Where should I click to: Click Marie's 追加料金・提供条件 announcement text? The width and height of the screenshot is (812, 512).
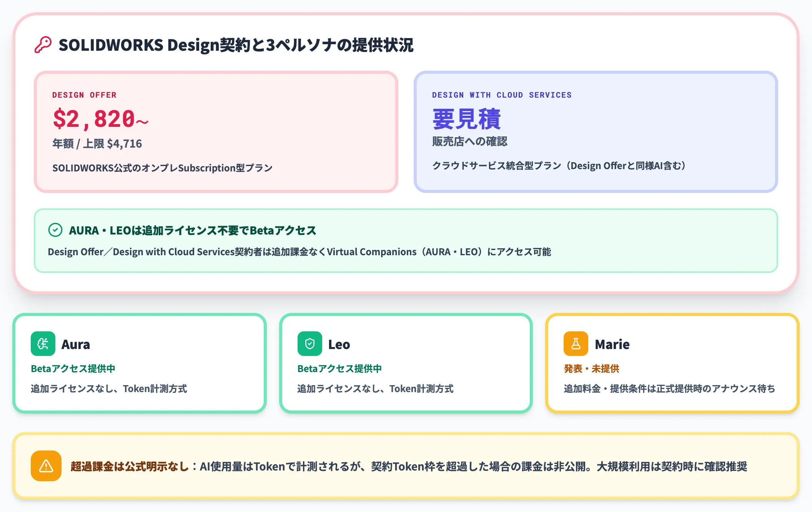(669, 389)
